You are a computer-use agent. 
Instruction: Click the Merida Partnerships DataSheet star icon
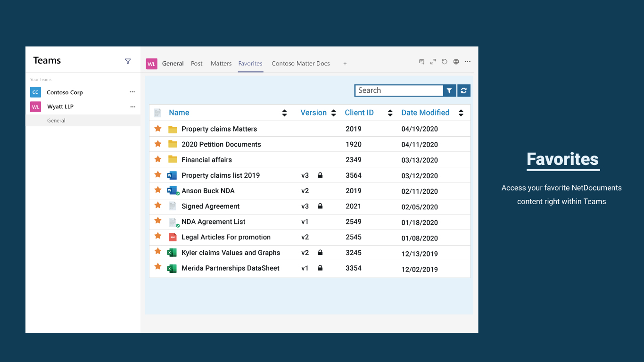(x=158, y=267)
